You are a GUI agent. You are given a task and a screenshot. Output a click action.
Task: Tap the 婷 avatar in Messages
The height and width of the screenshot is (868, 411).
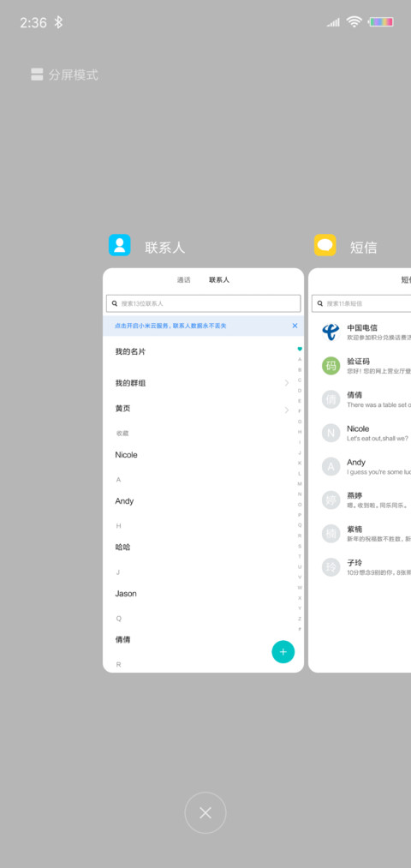[331, 500]
